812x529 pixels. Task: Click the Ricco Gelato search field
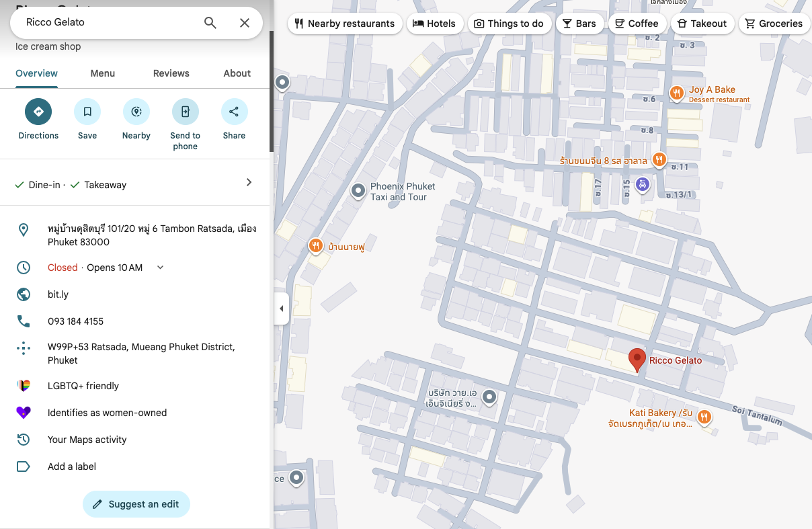point(108,22)
